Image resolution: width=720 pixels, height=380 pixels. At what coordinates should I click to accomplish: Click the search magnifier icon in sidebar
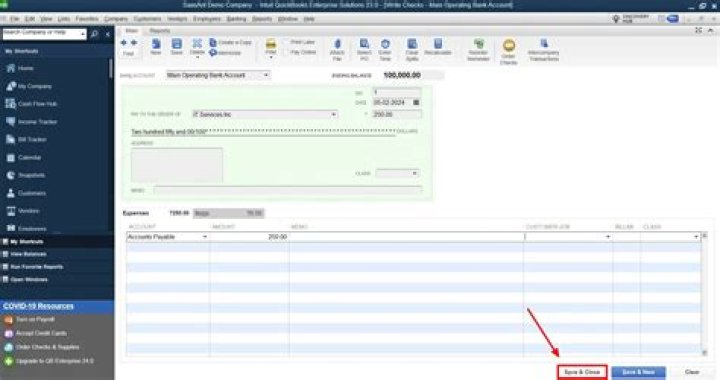click(x=94, y=34)
